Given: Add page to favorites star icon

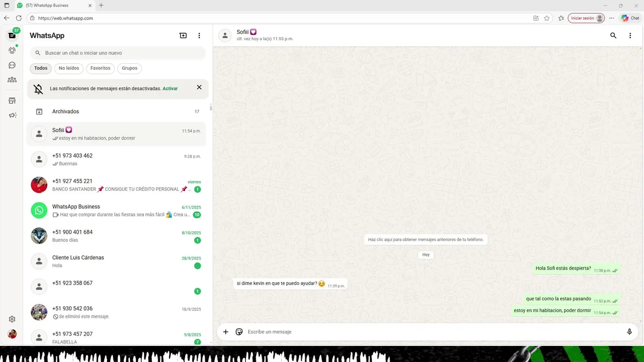Looking at the screenshot, I should tap(547, 18).
